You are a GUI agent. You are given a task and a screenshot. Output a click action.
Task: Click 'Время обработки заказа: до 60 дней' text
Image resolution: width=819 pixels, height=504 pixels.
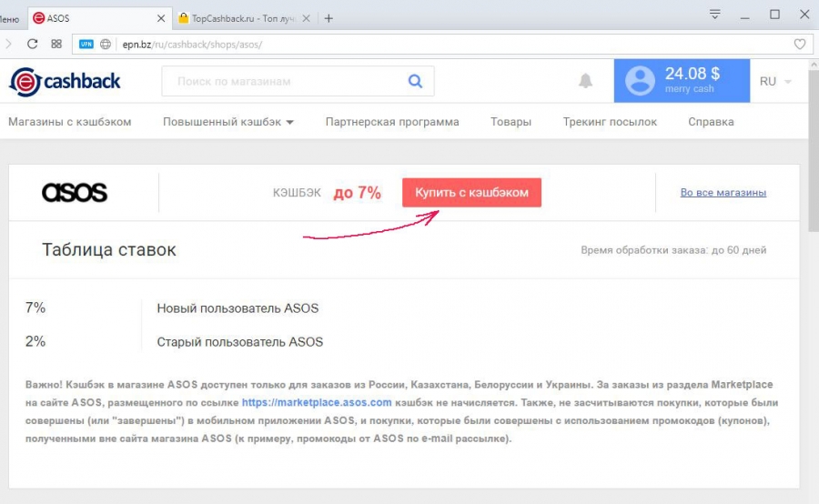(x=673, y=250)
